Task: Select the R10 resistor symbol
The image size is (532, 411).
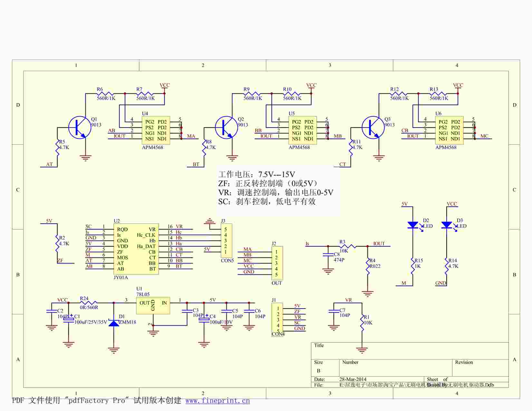Action: point(292,94)
